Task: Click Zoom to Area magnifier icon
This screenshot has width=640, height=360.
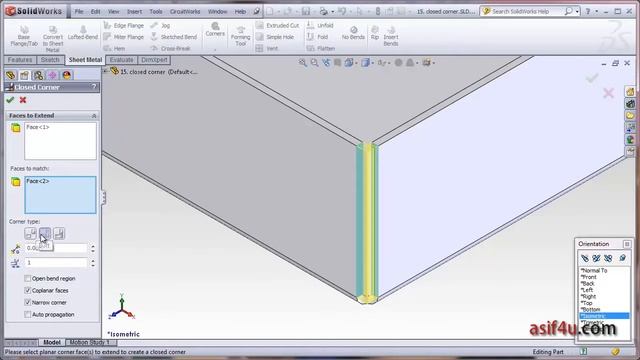Action: coord(314,63)
